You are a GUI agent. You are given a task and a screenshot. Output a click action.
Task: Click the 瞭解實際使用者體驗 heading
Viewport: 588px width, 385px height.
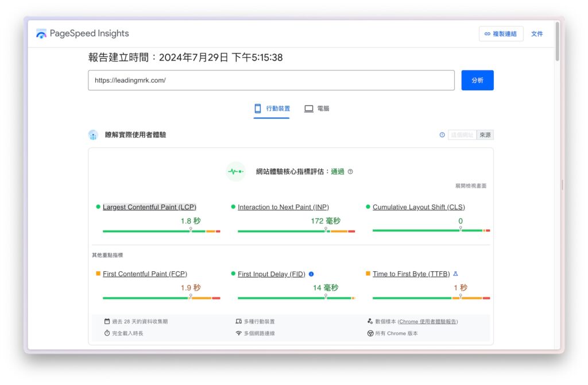pos(136,134)
